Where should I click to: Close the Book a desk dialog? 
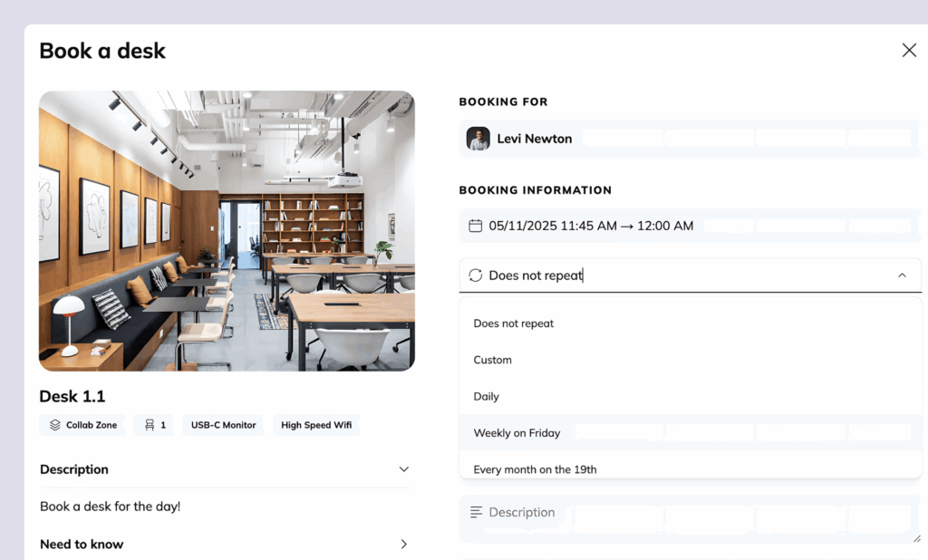[909, 50]
